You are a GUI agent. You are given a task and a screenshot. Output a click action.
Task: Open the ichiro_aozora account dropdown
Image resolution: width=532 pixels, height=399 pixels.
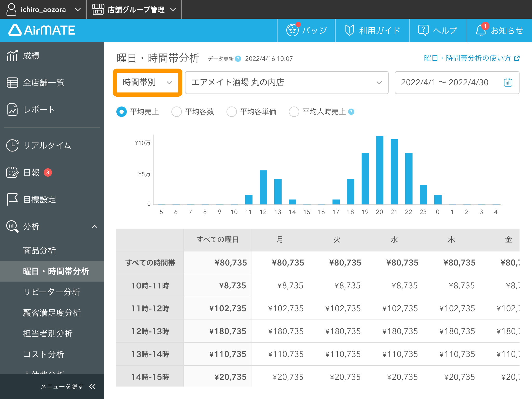click(43, 9)
